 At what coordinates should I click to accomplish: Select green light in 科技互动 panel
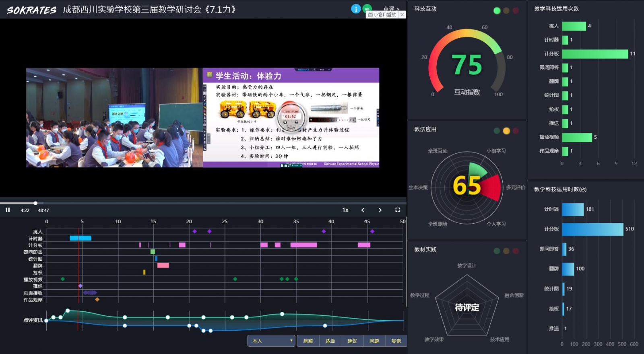point(497,11)
